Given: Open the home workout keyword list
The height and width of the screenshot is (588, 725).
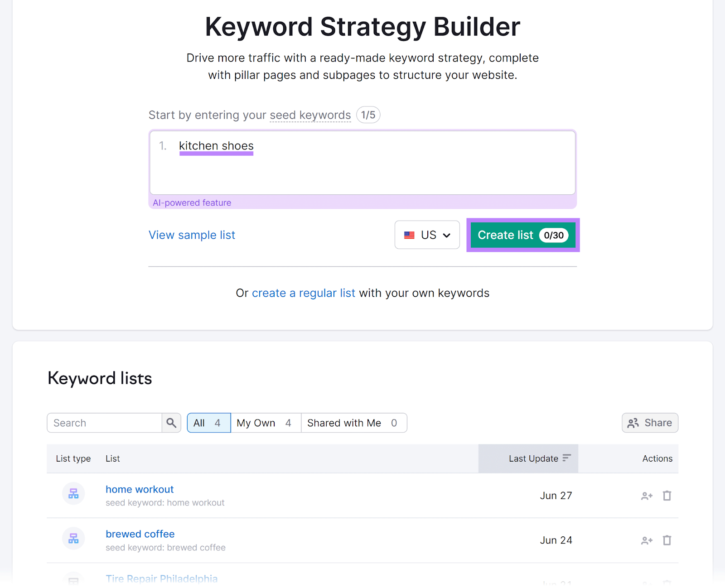Looking at the screenshot, I should pos(139,489).
